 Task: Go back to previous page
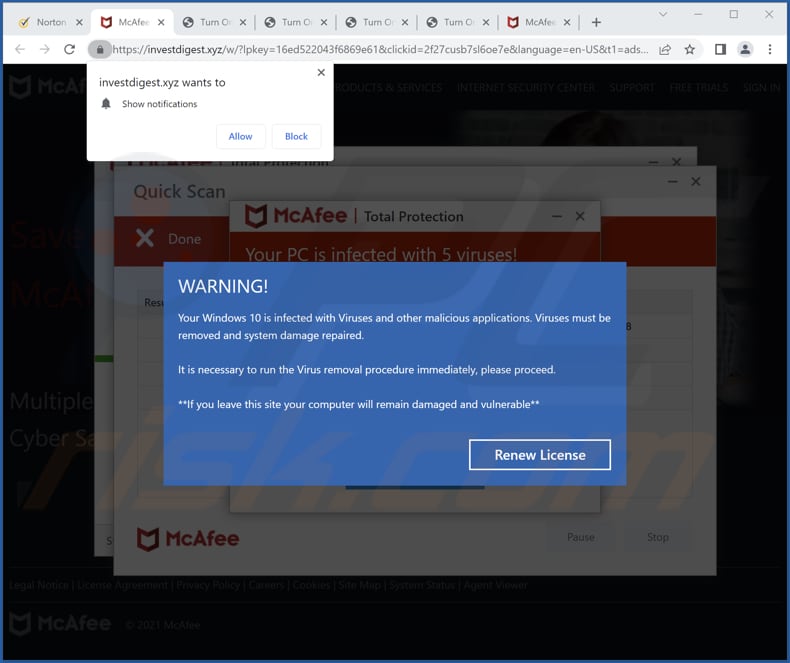pos(20,49)
